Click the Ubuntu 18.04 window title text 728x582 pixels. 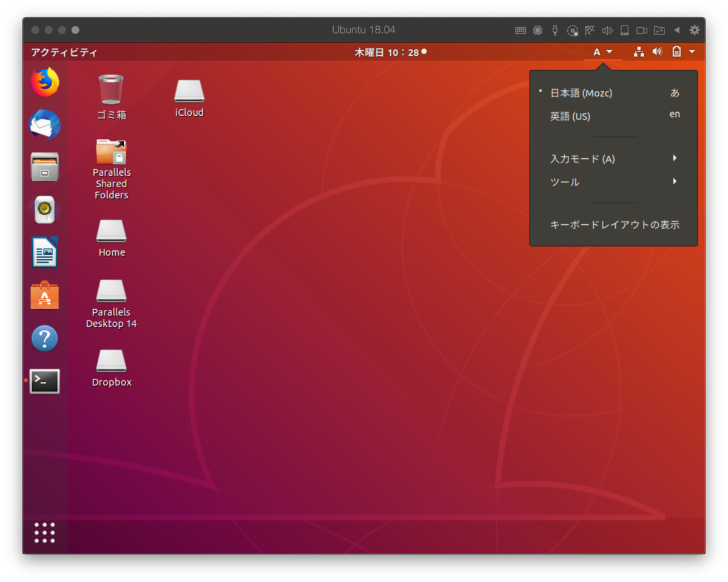[363, 30]
